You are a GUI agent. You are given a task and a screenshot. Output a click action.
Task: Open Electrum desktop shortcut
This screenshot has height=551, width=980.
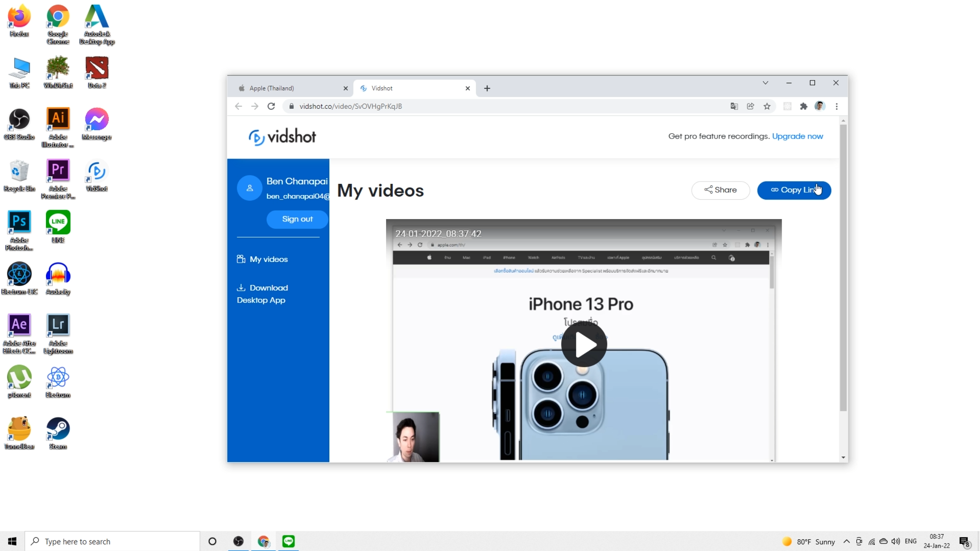click(58, 382)
